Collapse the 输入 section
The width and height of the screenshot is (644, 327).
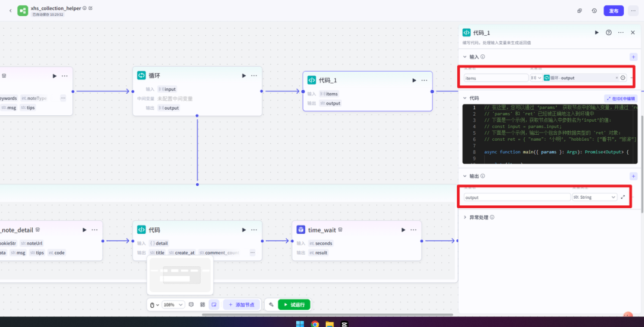(x=465, y=57)
